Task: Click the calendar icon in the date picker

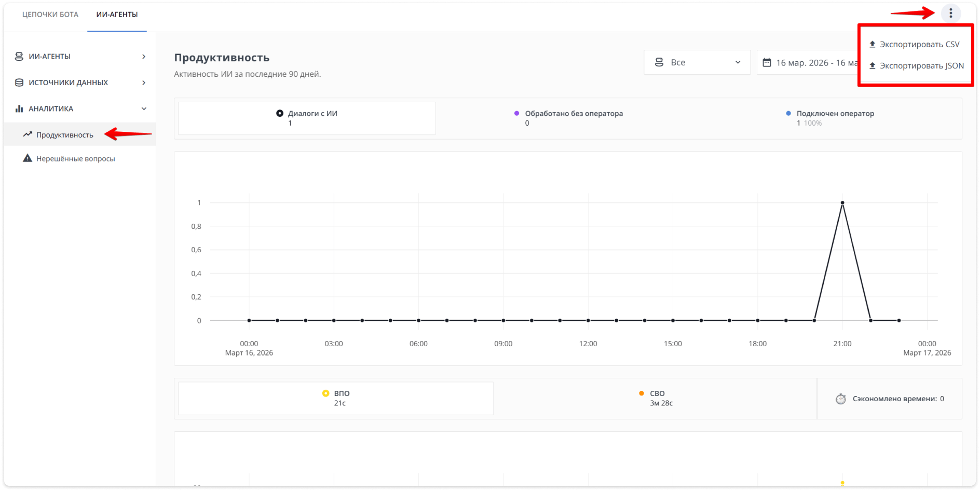Action: [x=768, y=62]
